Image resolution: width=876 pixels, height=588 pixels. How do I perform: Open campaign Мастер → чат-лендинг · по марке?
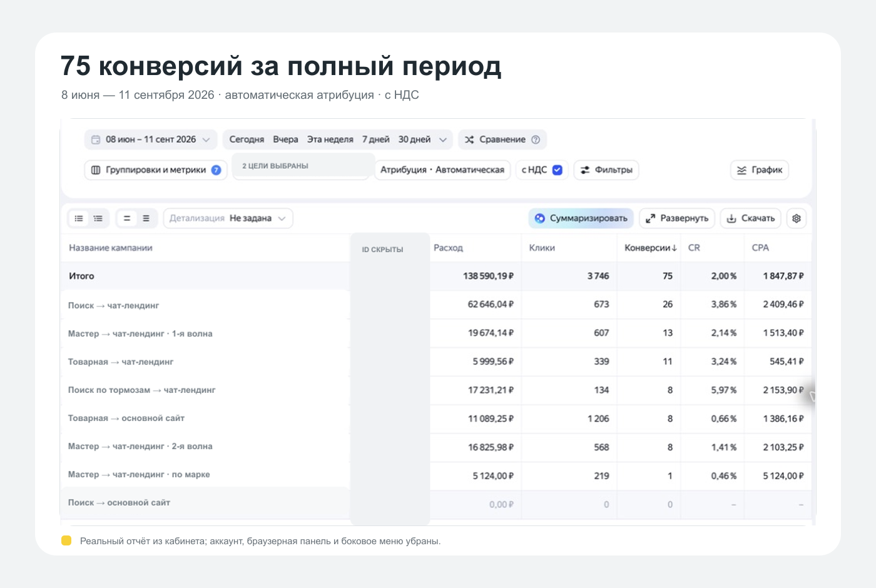(x=139, y=474)
